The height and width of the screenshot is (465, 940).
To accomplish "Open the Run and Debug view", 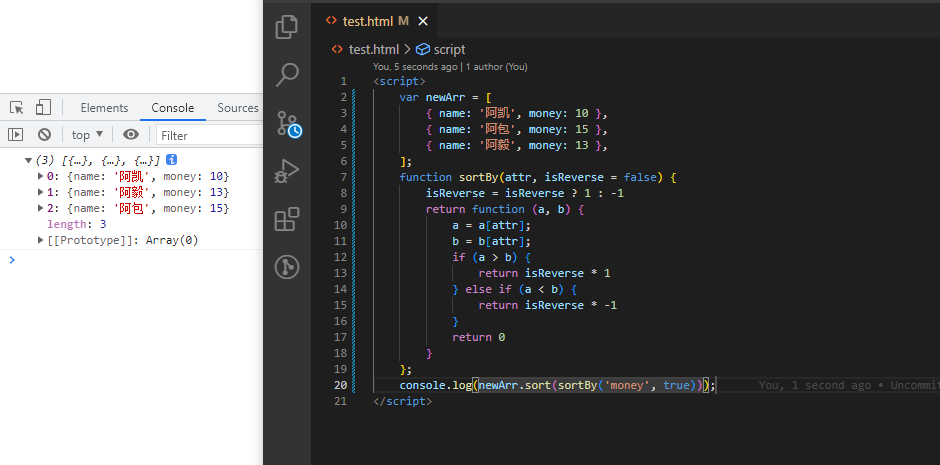I will [x=287, y=171].
